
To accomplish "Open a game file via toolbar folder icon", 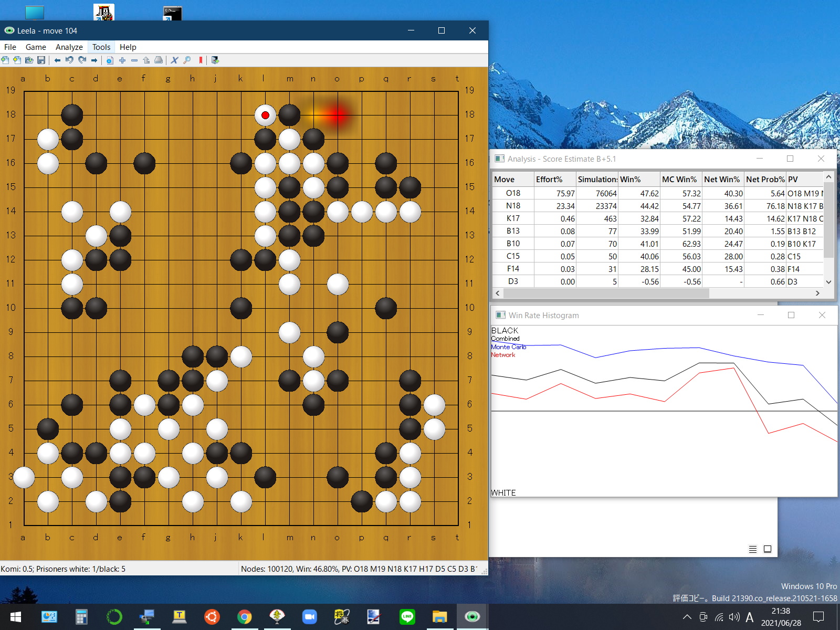I will tap(29, 60).
